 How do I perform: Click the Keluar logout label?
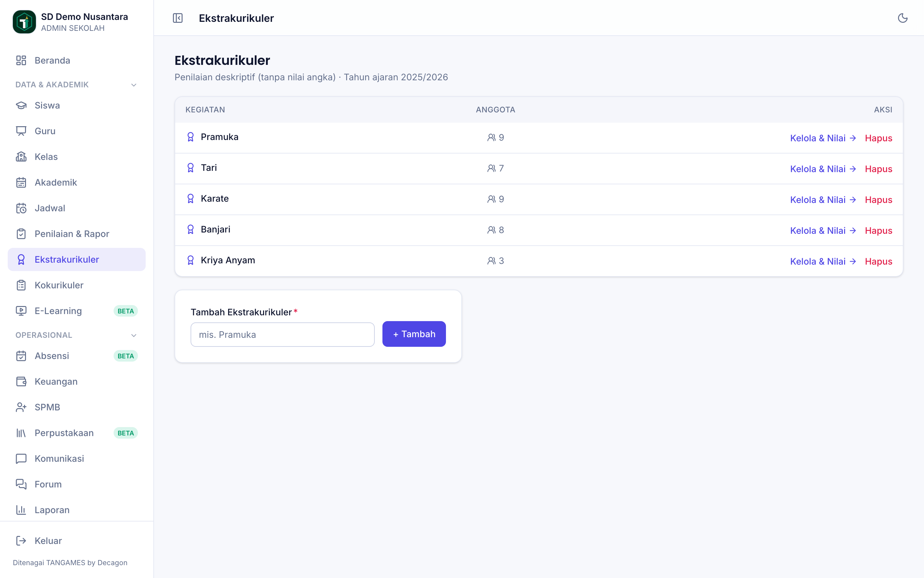(x=48, y=540)
